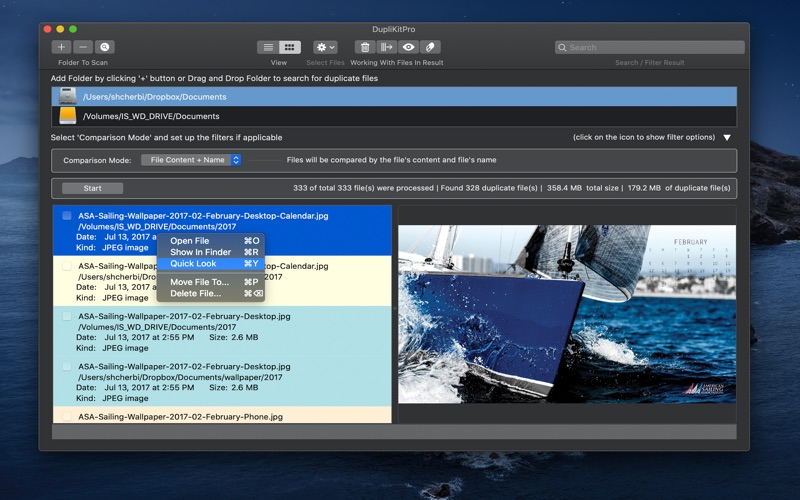Choose Move File To... from the context menu

coord(211,282)
